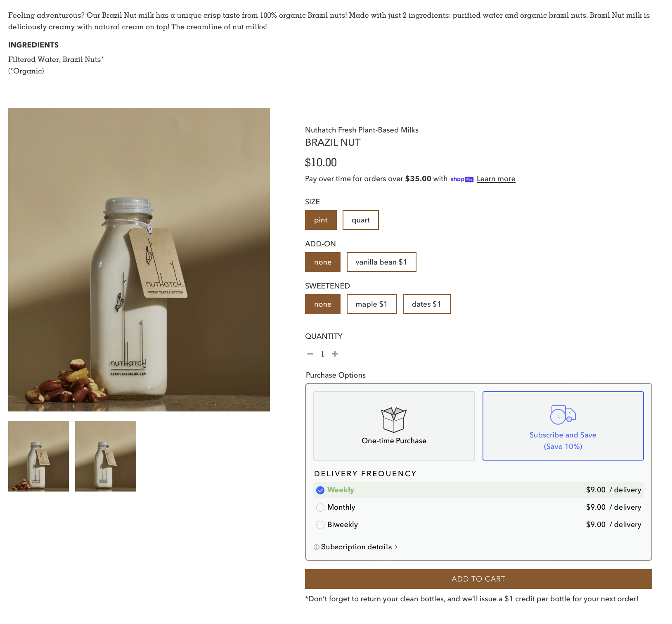This screenshot has width=672, height=624.
Task: Click the delivery truck subscription icon
Action: tap(563, 415)
